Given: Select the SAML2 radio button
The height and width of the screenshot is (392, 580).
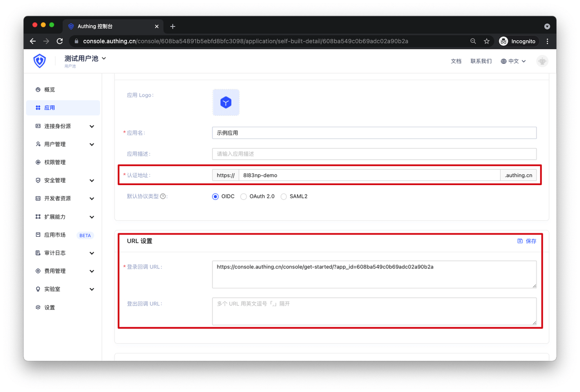Looking at the screenshot, I should point(284,196).
